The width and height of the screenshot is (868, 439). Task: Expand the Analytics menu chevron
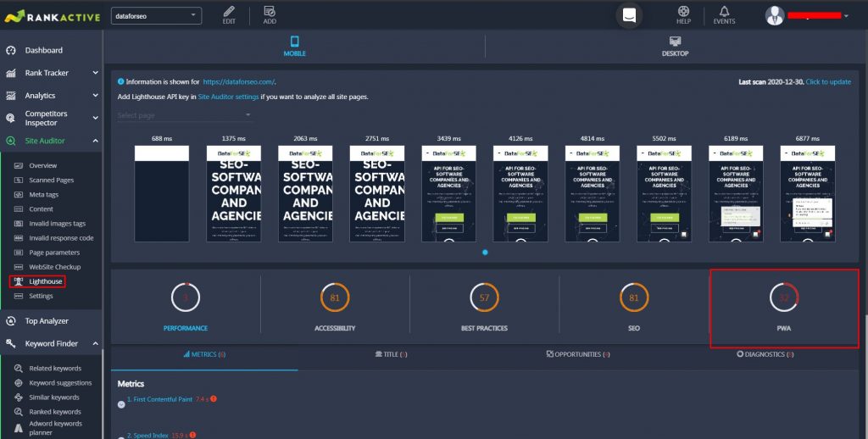click(95, 96)
